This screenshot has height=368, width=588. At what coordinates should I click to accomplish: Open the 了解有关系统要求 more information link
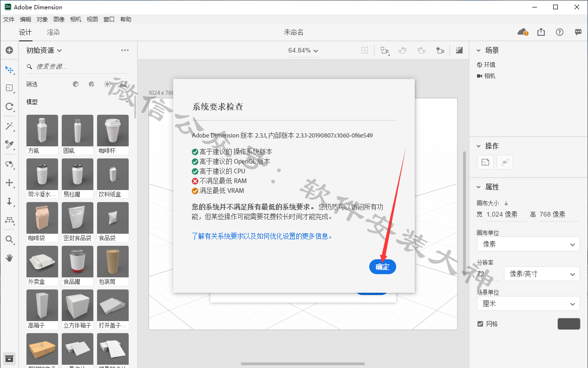262,236
